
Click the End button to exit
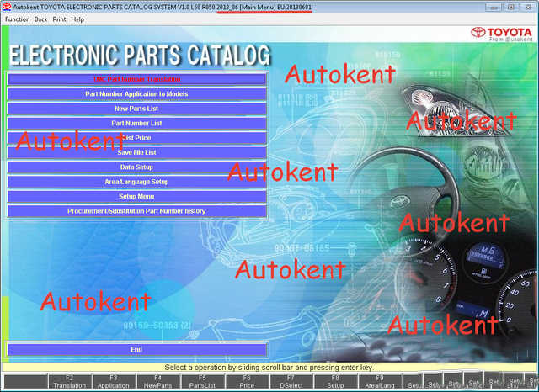[136, 349]
